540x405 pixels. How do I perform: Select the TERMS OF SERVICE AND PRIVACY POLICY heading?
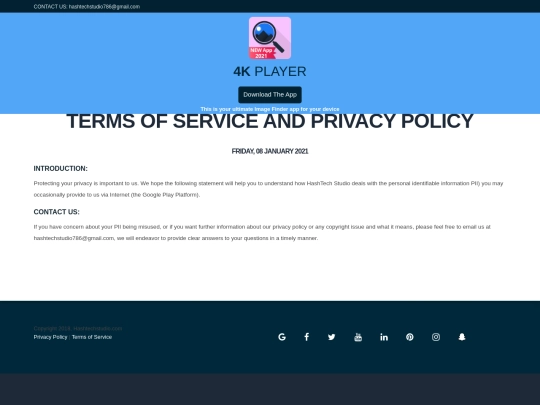click(x=270, y=121)
